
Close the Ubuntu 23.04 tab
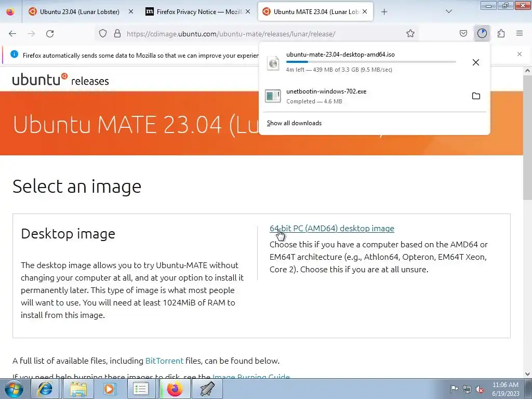131,12
